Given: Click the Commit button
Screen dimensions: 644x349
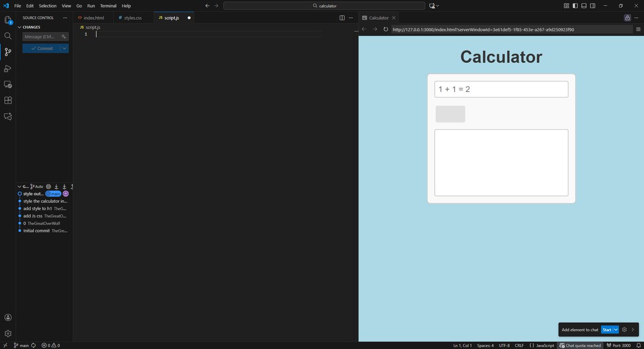Looking at the screenshot, I should click(42, 48).
